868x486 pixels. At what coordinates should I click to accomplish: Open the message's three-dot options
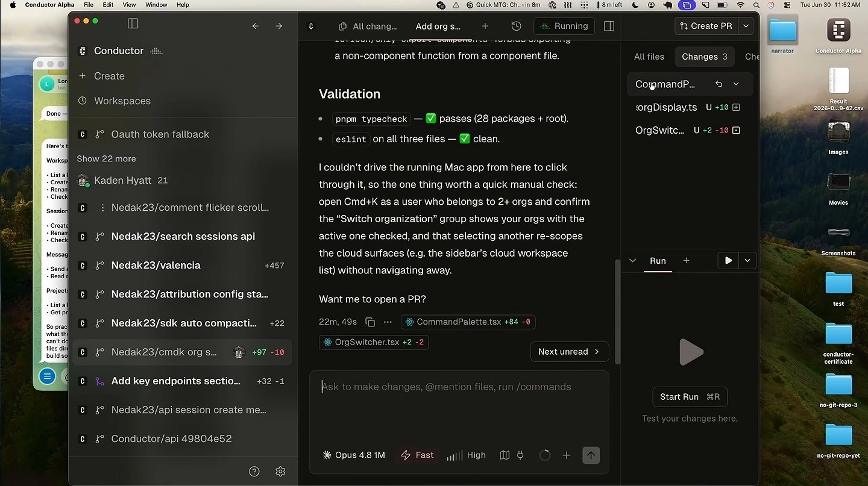(x=388, y=322)
